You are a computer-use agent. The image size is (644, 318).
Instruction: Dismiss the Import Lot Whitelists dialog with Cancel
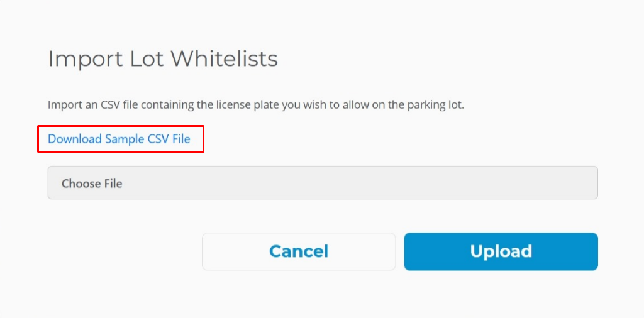298,251
